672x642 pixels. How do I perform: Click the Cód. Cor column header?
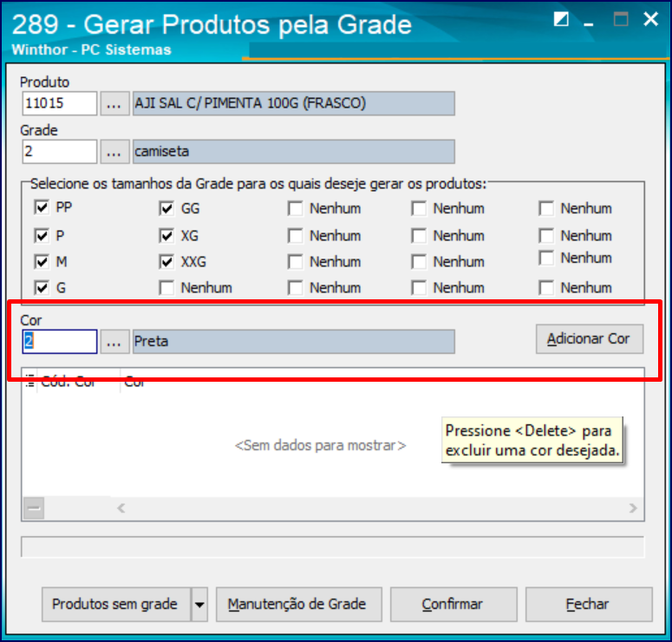coord(78,381)
